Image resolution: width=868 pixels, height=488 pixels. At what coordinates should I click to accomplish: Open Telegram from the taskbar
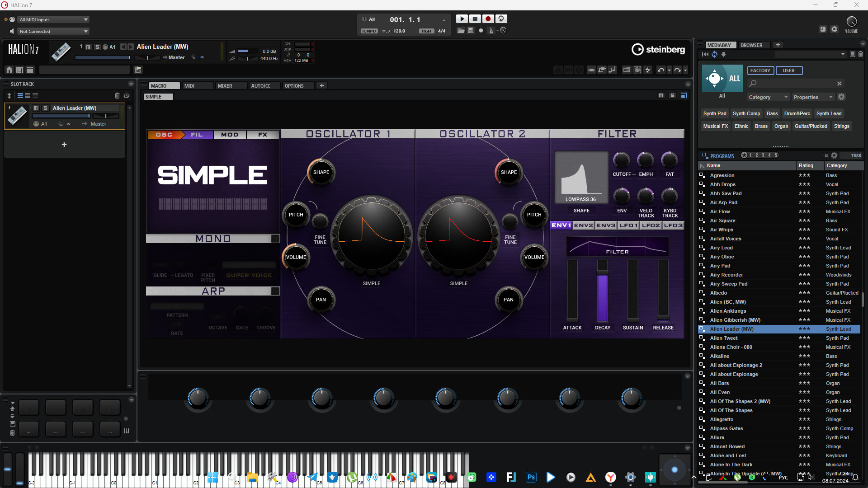pos(313,477)
